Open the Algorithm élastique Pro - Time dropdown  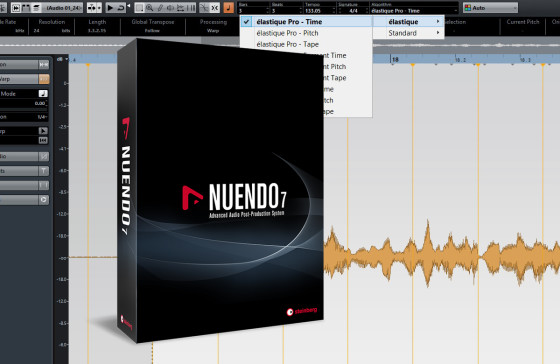pos(414,11)
